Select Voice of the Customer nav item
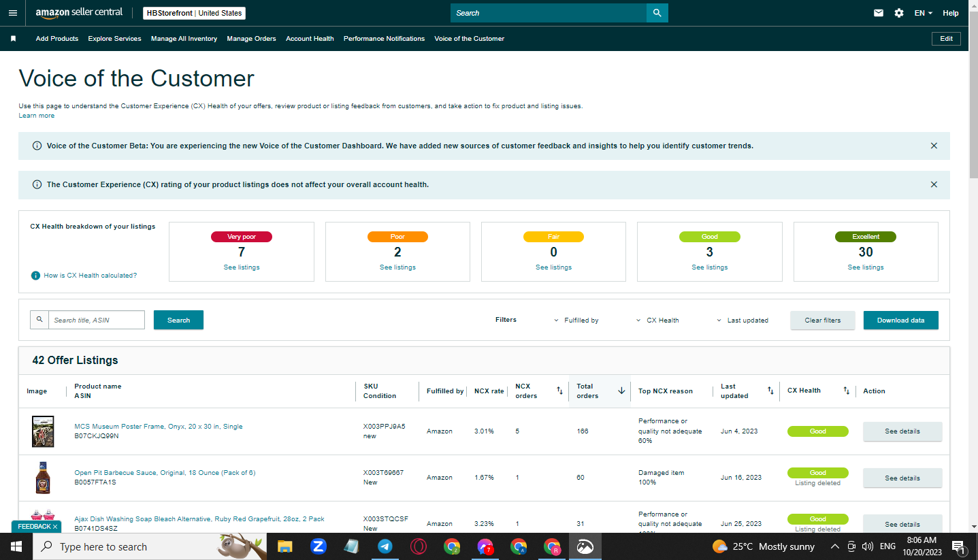Image resolution: width=978 pixels, height=560 pixels. [x=470, y=39]
